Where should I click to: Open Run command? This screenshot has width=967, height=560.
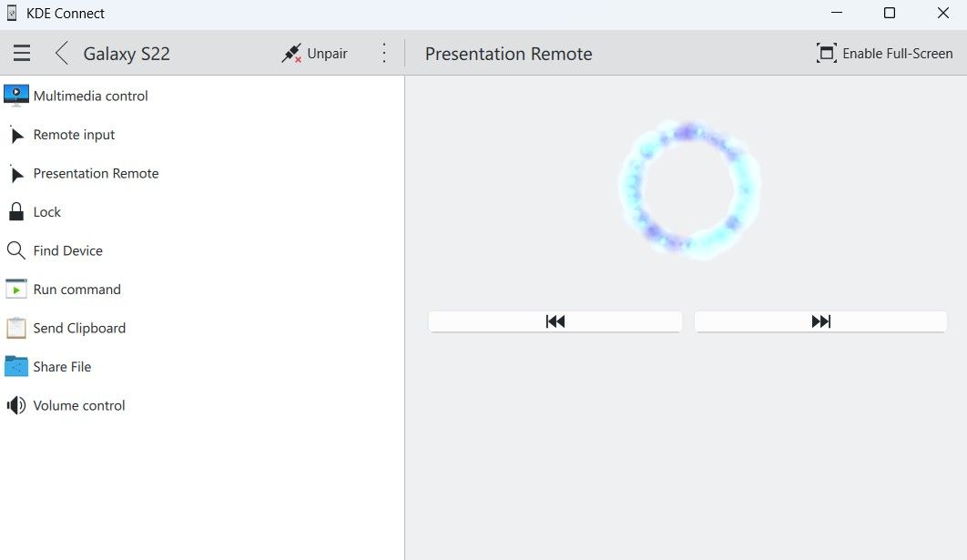(x=202, y=290)
